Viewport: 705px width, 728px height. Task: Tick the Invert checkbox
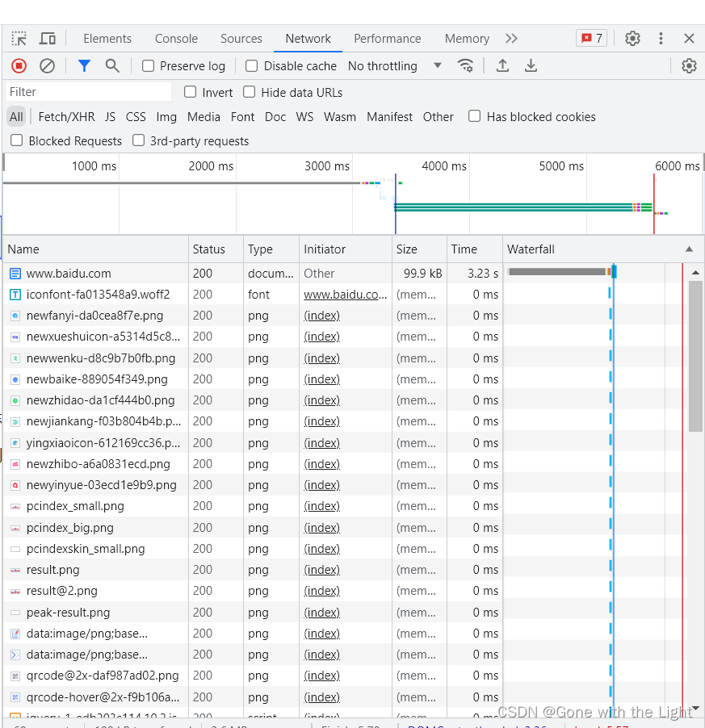(x=190, y=92)
